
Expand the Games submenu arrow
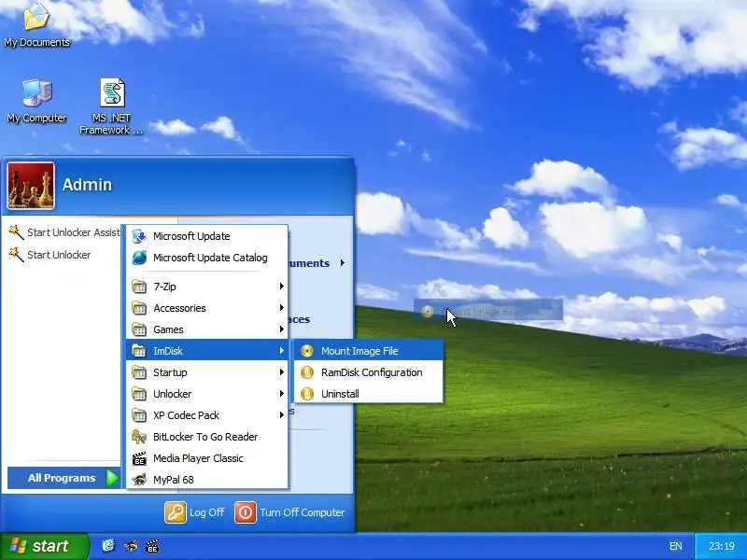[282, 329]
